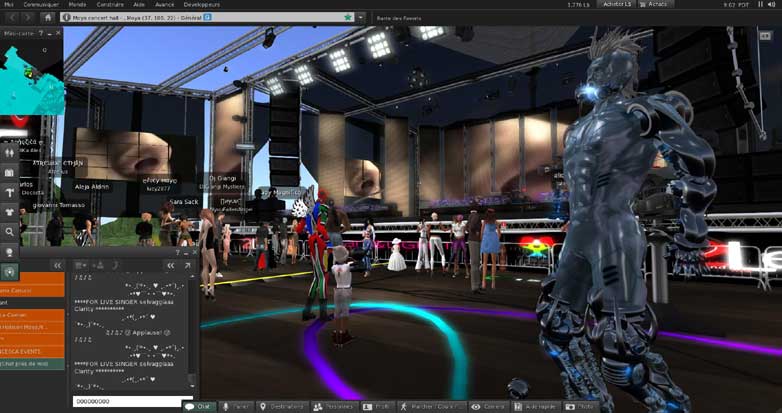Open the search magnifier icon in left sidebar

[10, 231]
